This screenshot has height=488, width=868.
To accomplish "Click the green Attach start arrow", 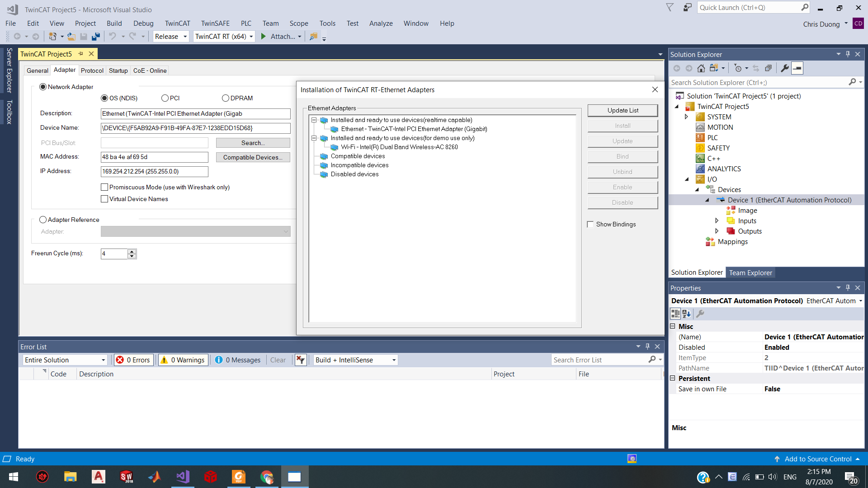I will [x=264, y=37].
